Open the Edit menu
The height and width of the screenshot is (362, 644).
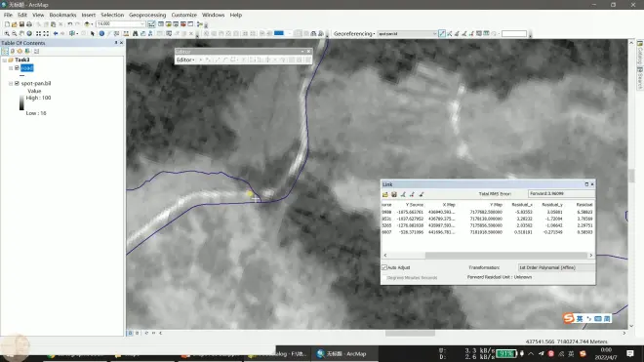point(22,15)
